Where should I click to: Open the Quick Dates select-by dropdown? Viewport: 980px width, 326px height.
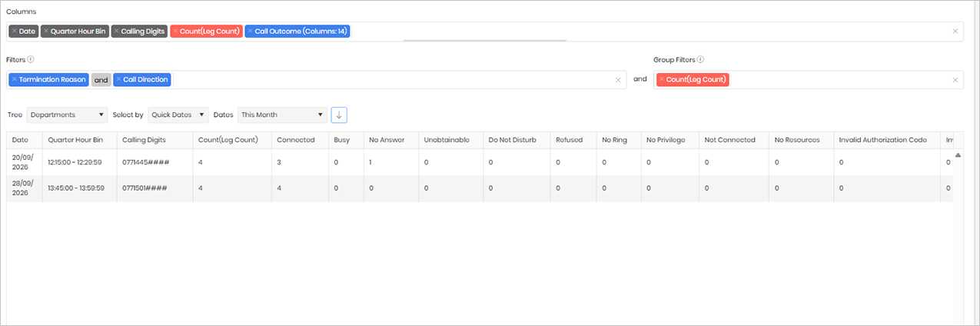178,115
